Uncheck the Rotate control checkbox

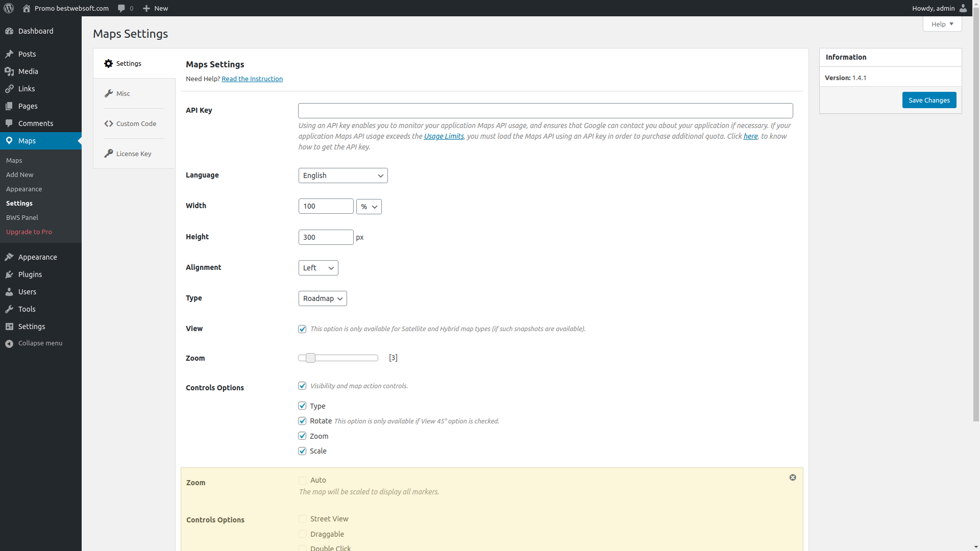pyautogui.click(x=302, y=421)
